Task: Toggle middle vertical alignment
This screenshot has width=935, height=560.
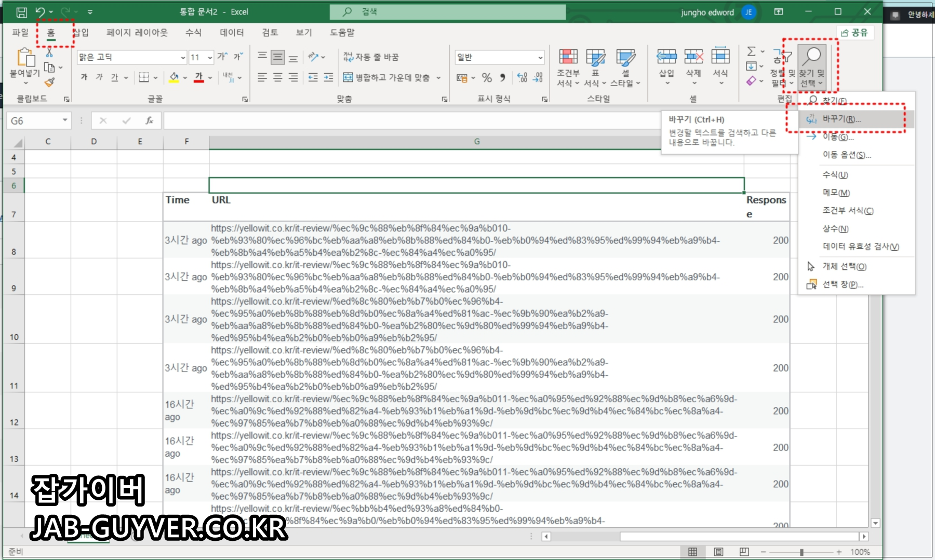Action: click(x=278, y=57)
